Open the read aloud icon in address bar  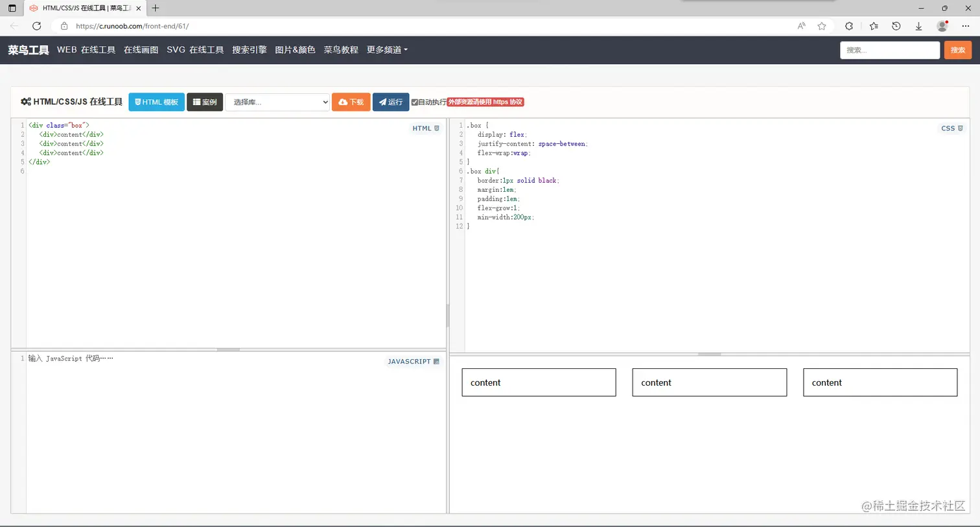tap(802, 26)
